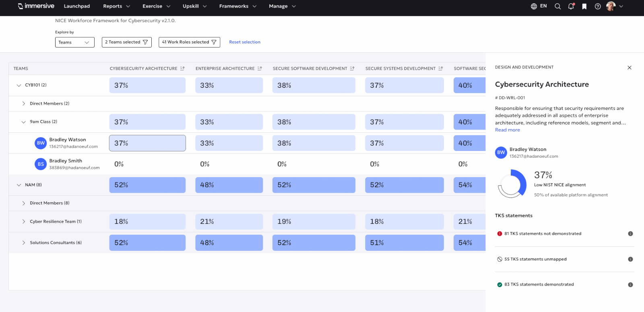Close the Cybersecurity Architecture side panel
644x312 pixels.
[630, 68]
